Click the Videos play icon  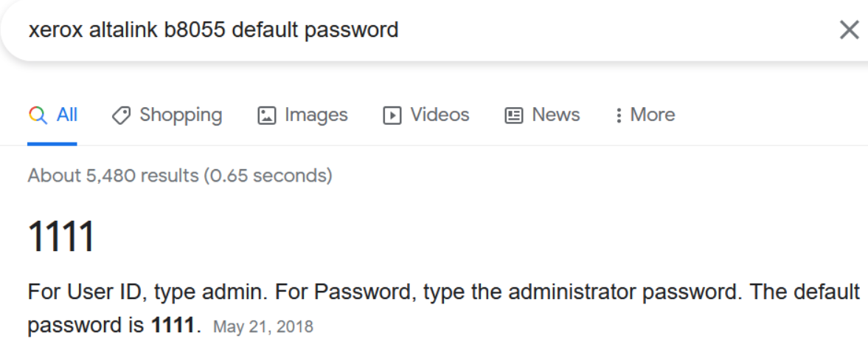coord(392,115)
